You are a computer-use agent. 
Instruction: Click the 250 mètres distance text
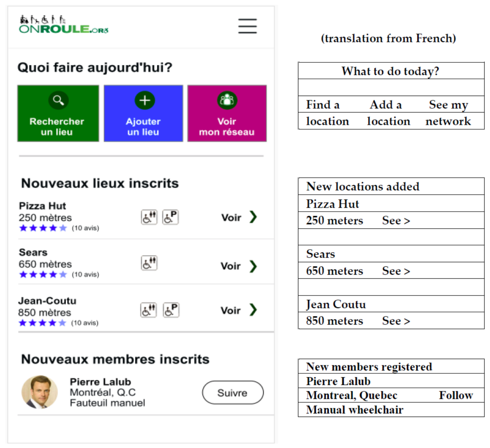pos(45,218)
